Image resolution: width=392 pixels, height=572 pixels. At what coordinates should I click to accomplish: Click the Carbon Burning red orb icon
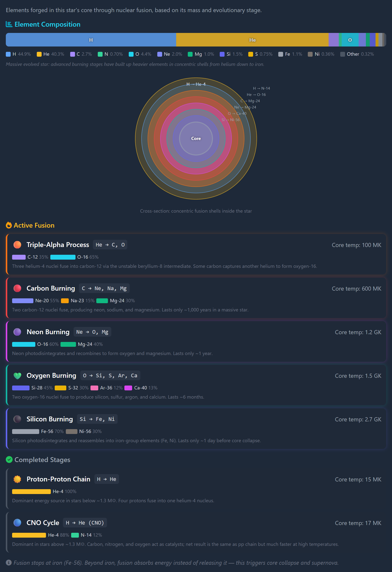point(17,288)
